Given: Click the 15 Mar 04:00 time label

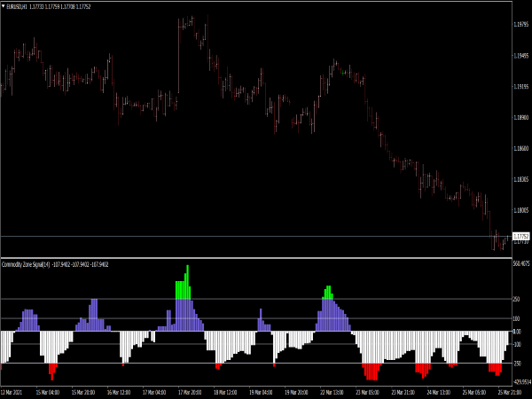Looking at the screenshot, I should [x=48, y=392].
